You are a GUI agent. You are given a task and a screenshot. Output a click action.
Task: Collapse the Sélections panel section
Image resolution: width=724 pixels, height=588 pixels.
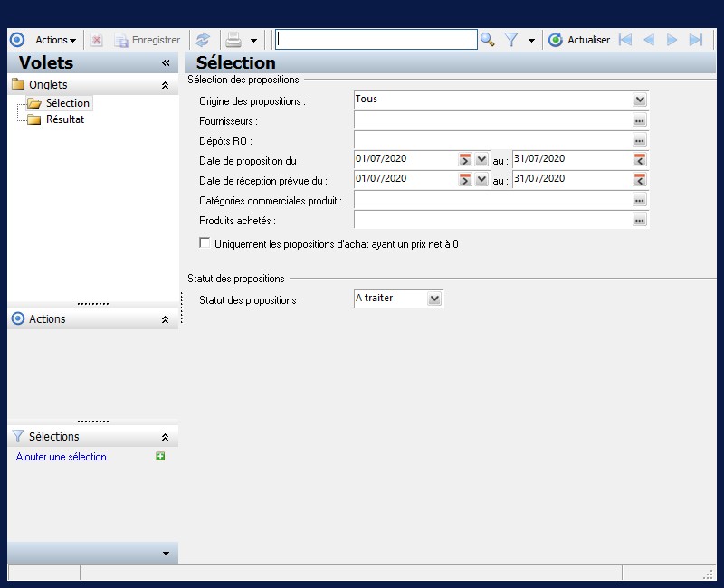click(165, 437)
